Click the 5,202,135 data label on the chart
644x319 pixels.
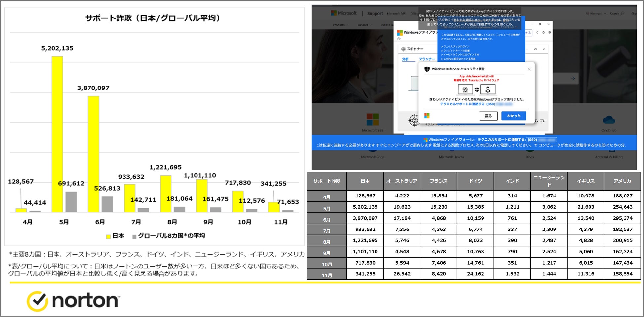click(57, 48)
